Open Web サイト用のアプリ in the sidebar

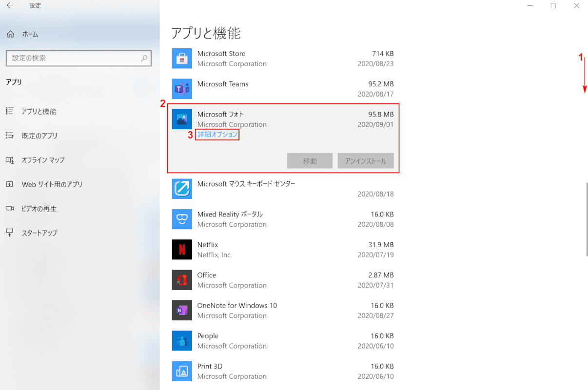pyautogui.click(x=52, y=184)
